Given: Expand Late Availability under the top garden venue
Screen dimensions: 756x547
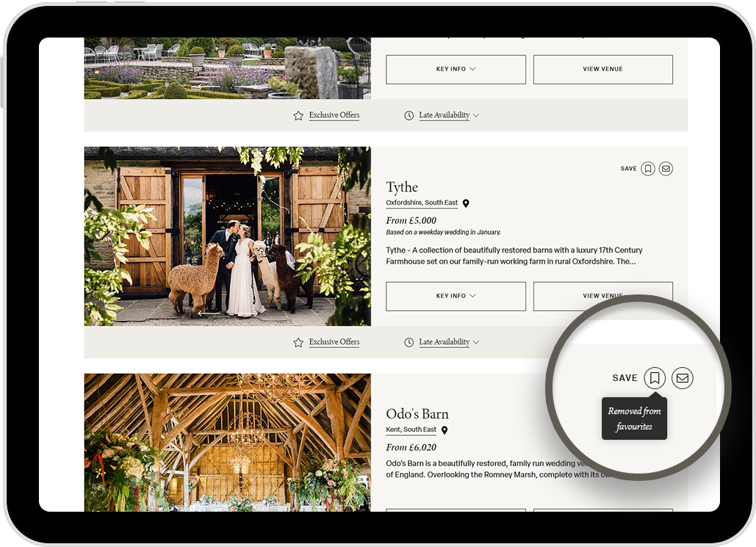Looking at the screenshot, I should [444, 115].
